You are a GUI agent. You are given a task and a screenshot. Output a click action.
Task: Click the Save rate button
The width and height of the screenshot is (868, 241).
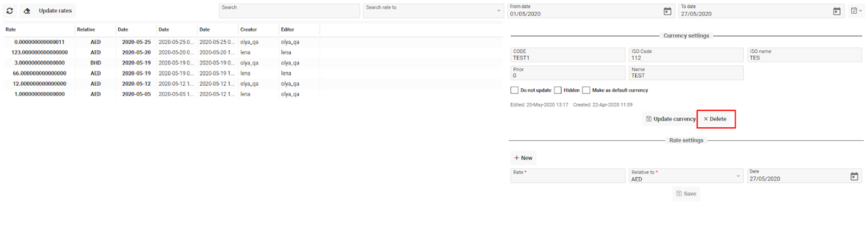(x=686, y=194)
